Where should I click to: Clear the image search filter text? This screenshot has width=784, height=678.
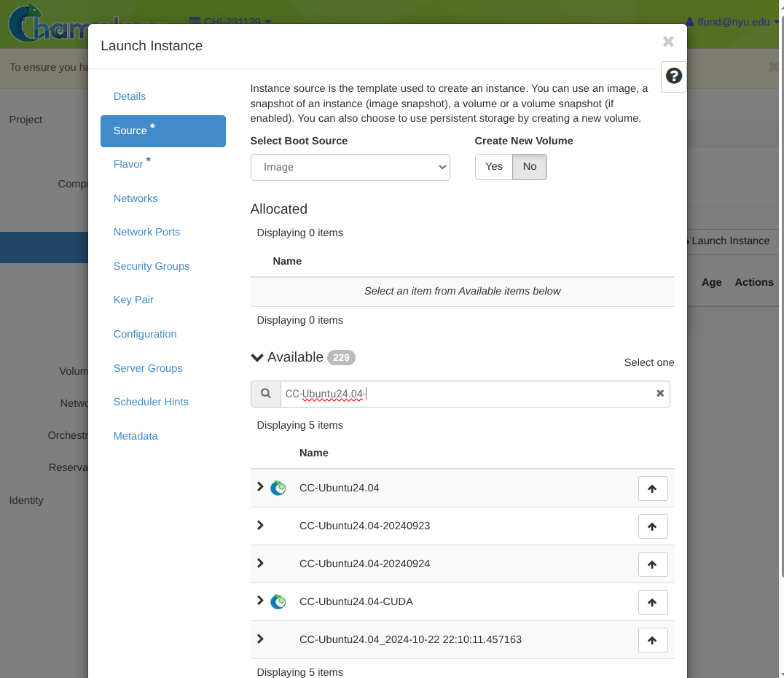point(659,394)
